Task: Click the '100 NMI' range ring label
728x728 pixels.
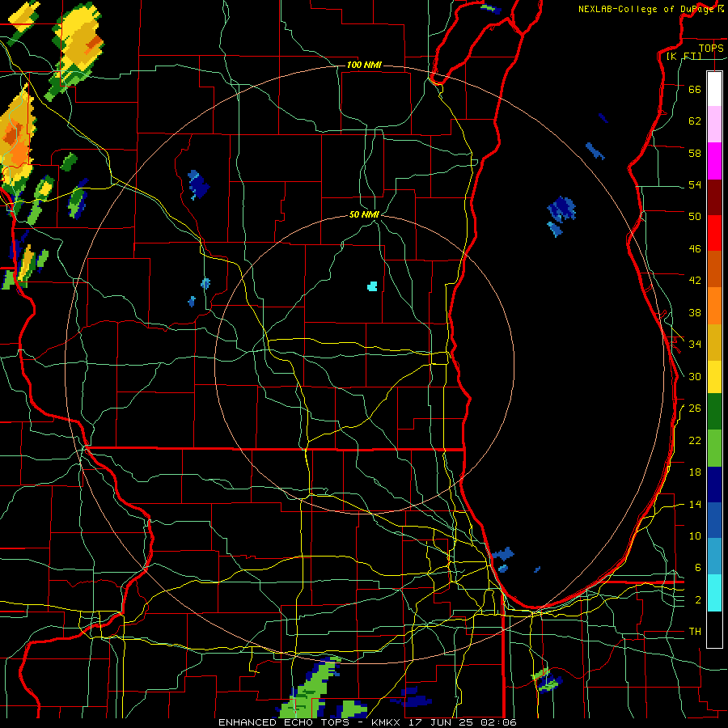Action: click(x=364, y=65)
